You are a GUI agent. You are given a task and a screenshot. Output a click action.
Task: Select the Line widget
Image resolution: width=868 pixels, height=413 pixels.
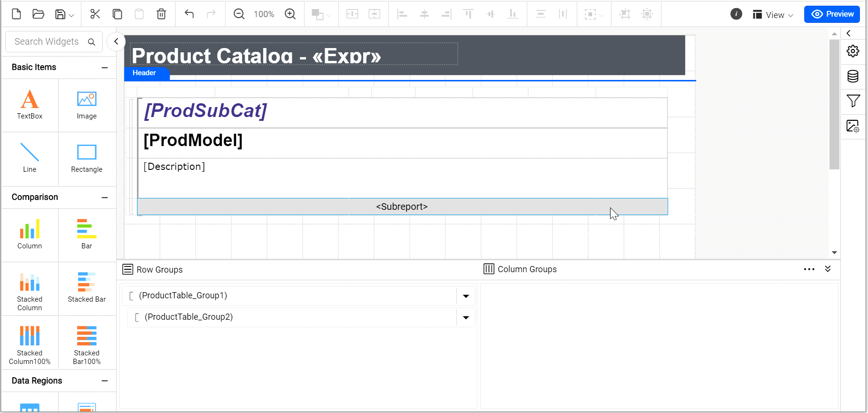pyautogui.click(x=30, y=158)
